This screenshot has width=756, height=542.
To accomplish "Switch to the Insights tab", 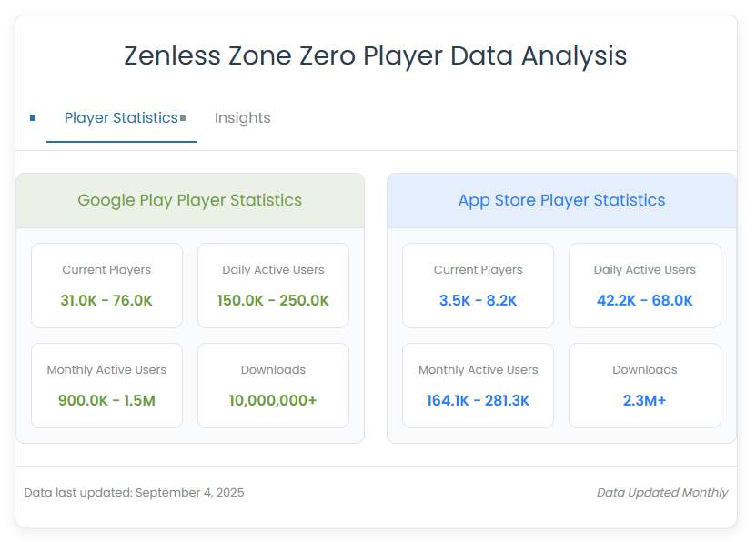I will click(x=242, y=118).
